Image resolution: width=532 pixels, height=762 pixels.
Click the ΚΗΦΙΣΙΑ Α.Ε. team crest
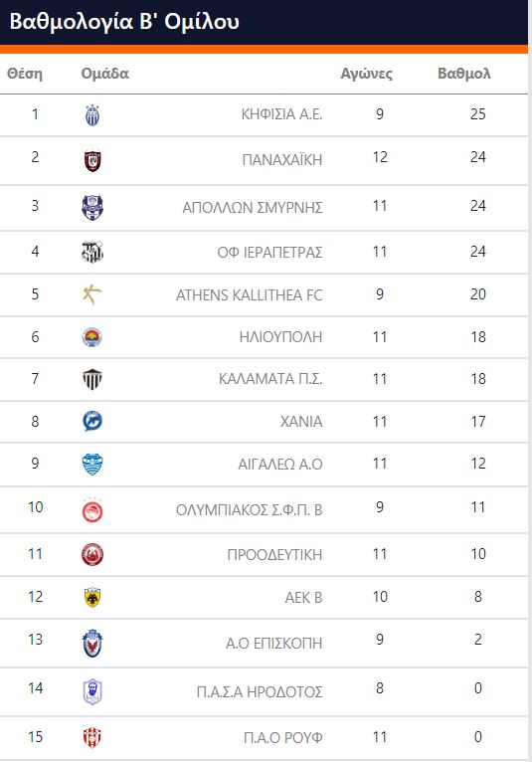tap(92, 115)
